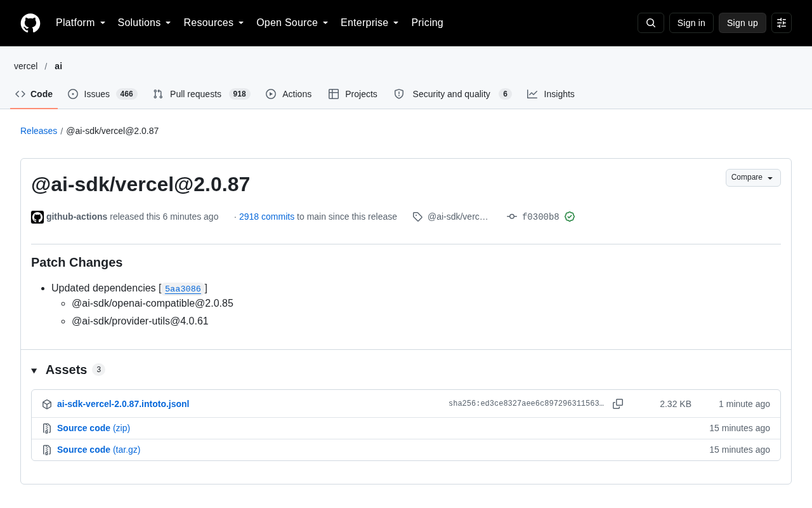The image size is (812, 508).
Task: Switch to the Pull requests tab
Action: [202, 94]
